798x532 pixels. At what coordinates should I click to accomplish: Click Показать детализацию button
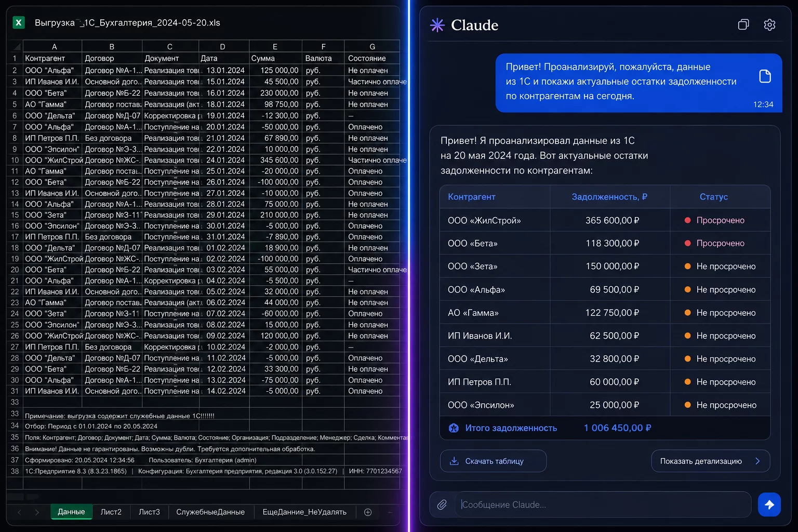click(710, 461)
